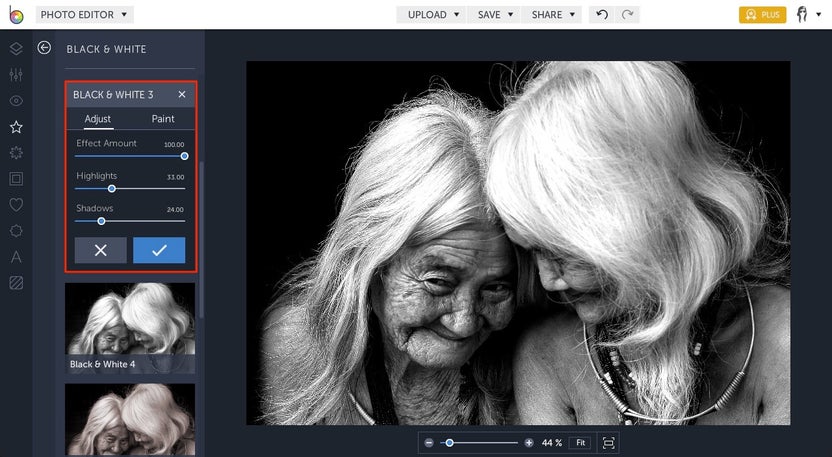Toggle the eye touch-up icon
832x457 pixels.
pyautogui.click(x=16, y=101)
